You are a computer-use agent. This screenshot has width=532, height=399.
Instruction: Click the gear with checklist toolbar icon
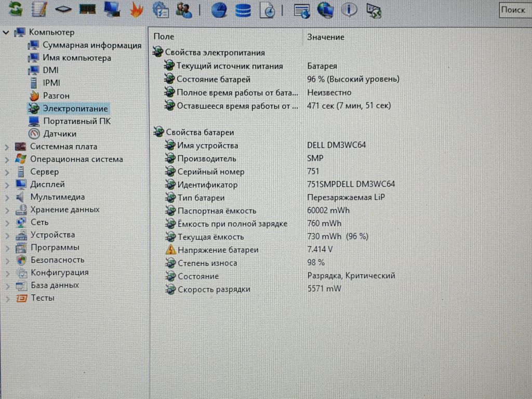[x=161, y=10]
